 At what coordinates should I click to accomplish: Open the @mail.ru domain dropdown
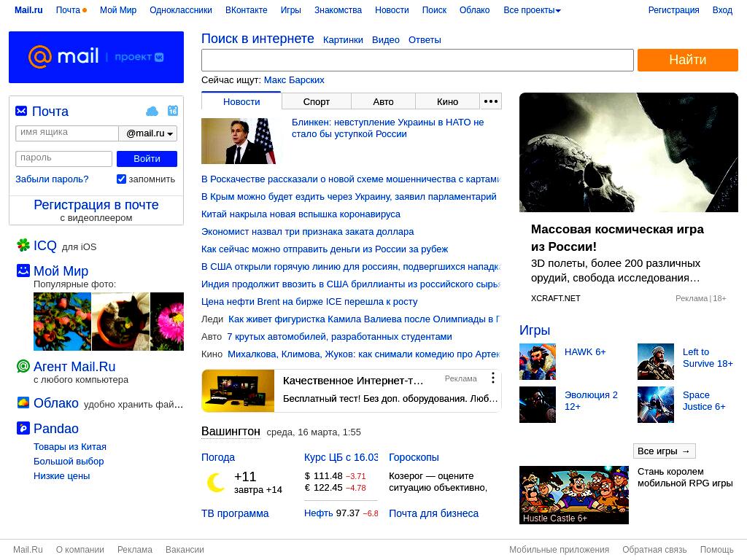149,133
